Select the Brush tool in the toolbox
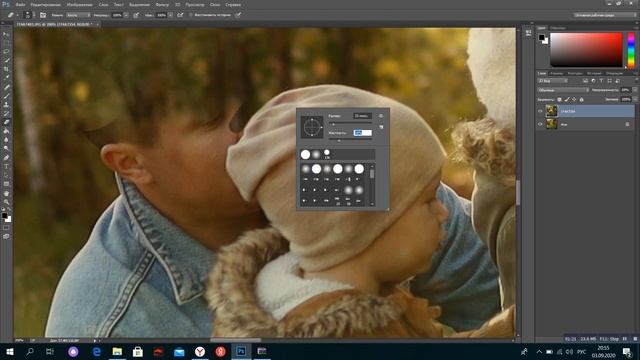The height and width of the screenshot is (360, 640). click(6, 96)
